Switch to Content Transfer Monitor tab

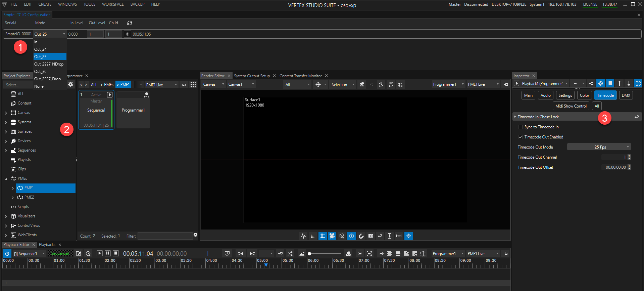tap(300, 76)
